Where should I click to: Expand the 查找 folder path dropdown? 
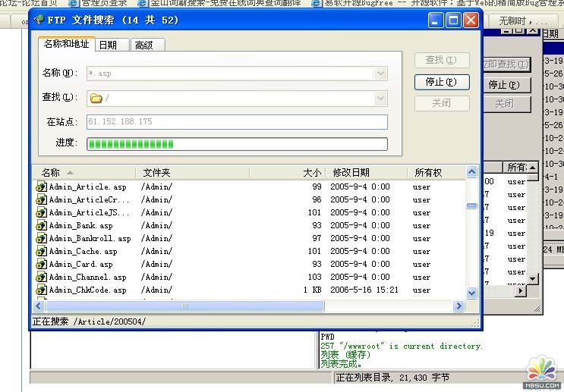pos(380,98)
